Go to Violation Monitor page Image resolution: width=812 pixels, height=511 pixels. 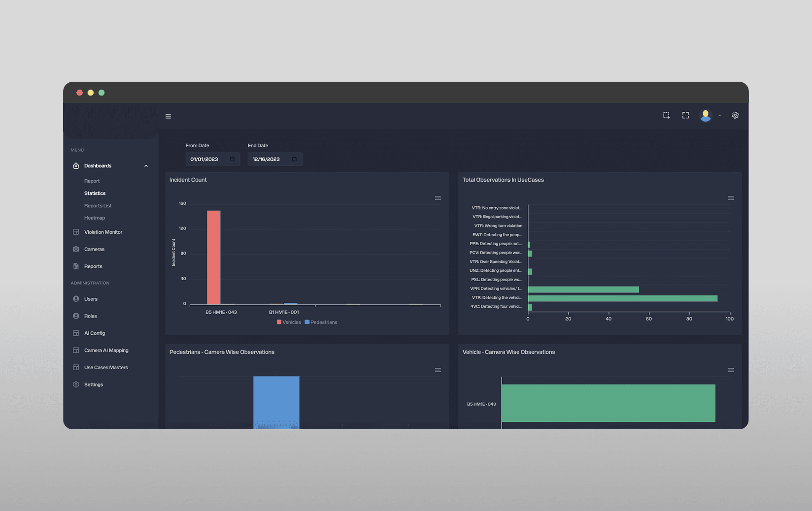coord(103,232)
